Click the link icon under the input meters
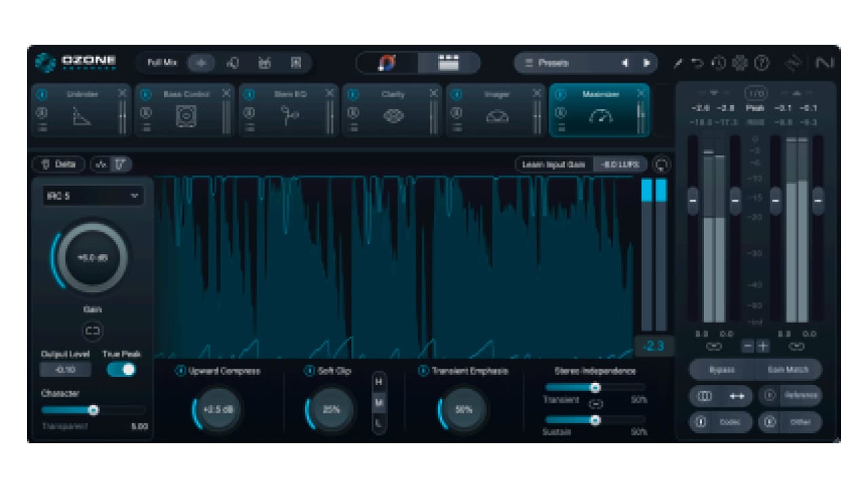This screenshot has width=868, height=488. (714, 346)
